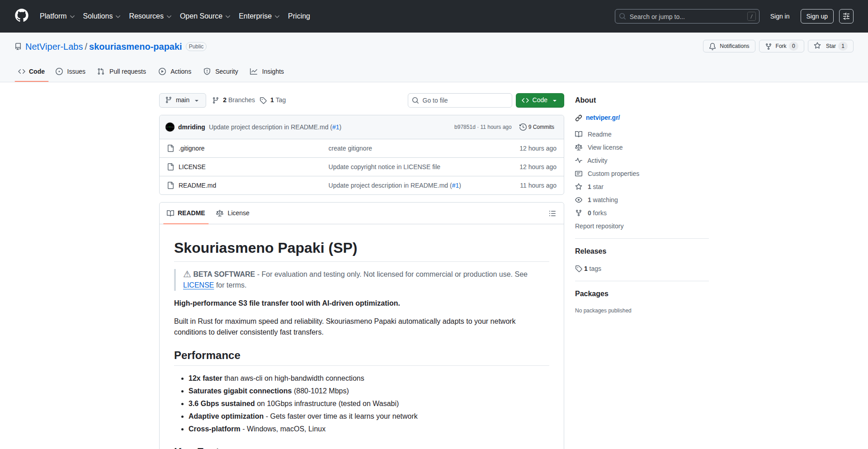Open the README outline icon
868x449 pixels.
(552, 213)
